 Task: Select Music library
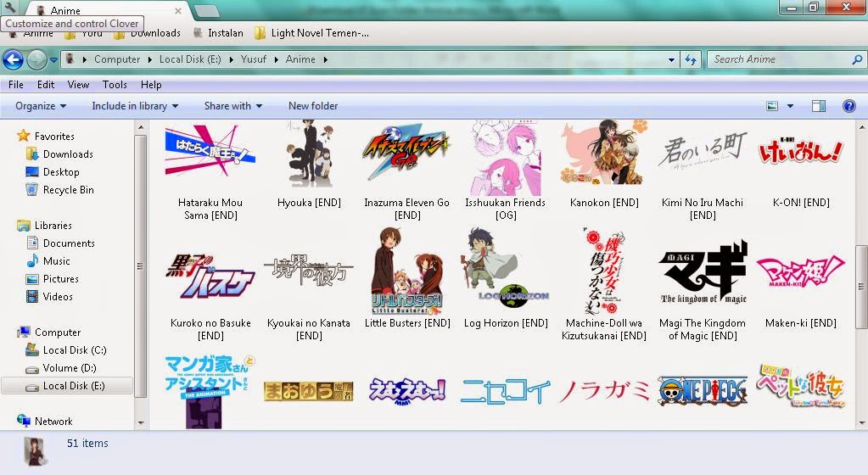click(x=48, y=260)
